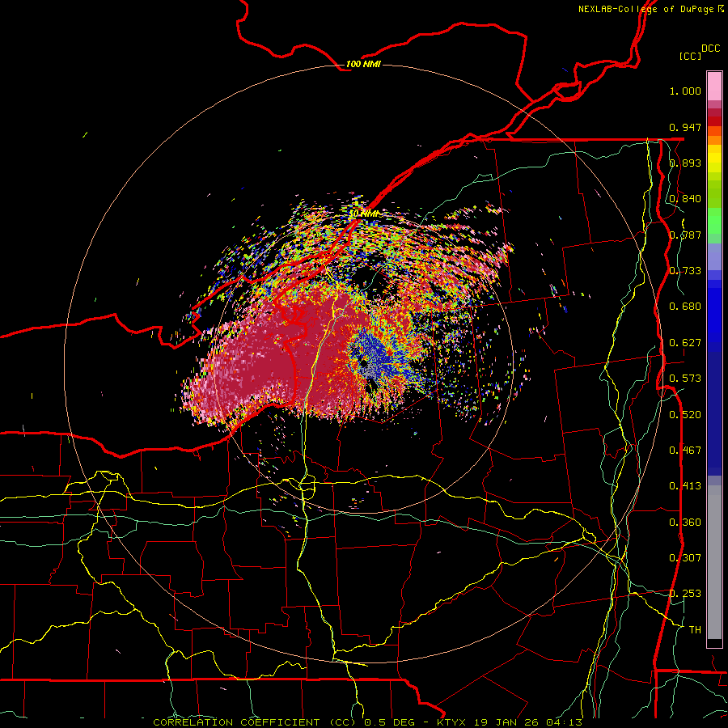Image resolution: width=728 pixels, height=728 pixels.
Task: Pick the orange segment of the color bar
Action: coord(714,140)
